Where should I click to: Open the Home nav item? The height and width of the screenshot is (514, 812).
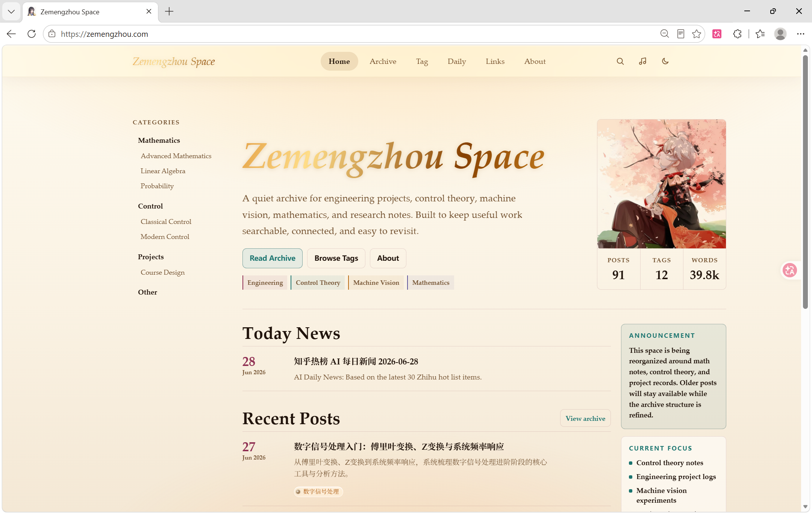point(339,61)
